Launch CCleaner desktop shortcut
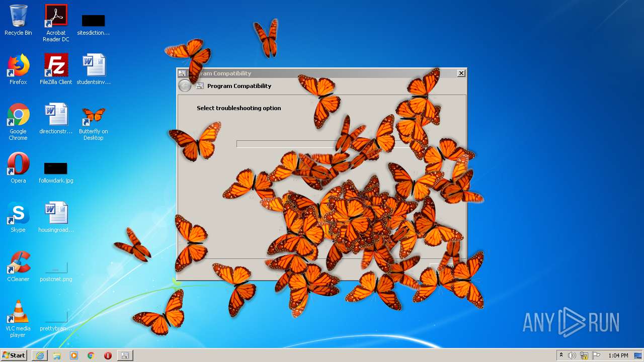Screen dimensions: 644x362 click(18, 266)
